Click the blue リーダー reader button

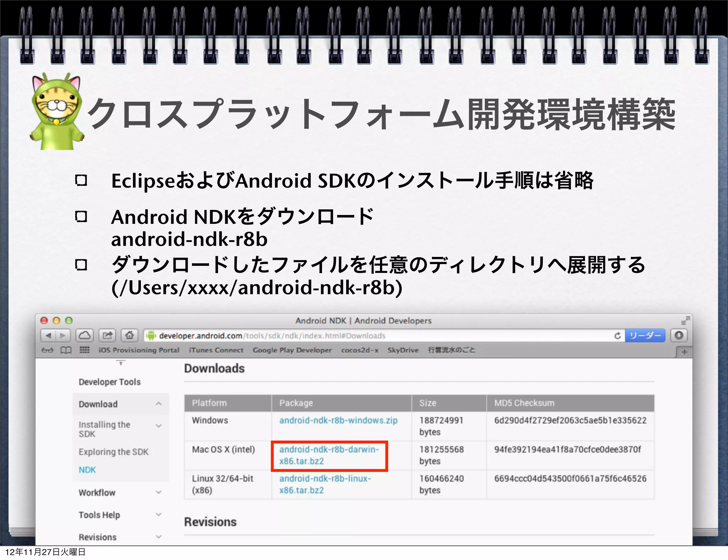click(645, 335)
